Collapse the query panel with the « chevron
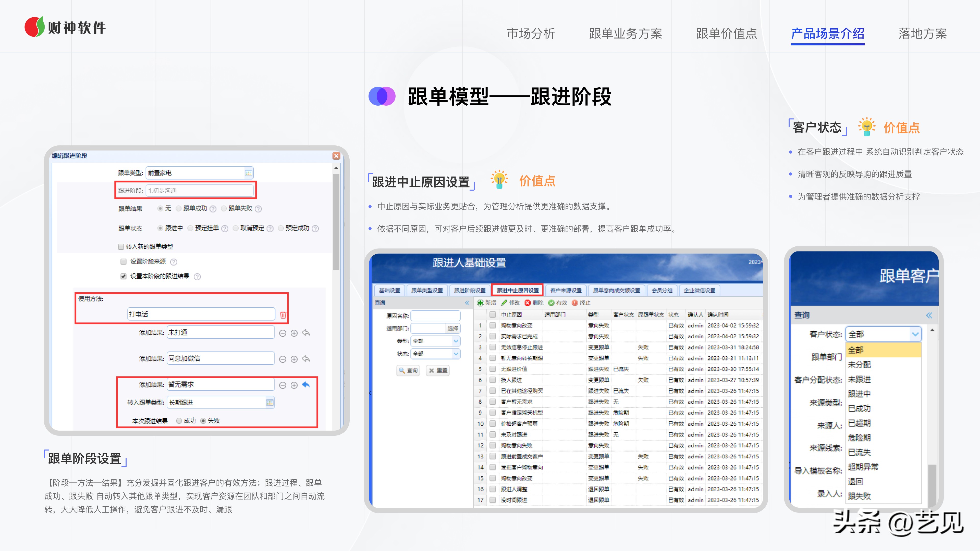The height and width of the screenshot is (551, 980). (x=467, y=303)
